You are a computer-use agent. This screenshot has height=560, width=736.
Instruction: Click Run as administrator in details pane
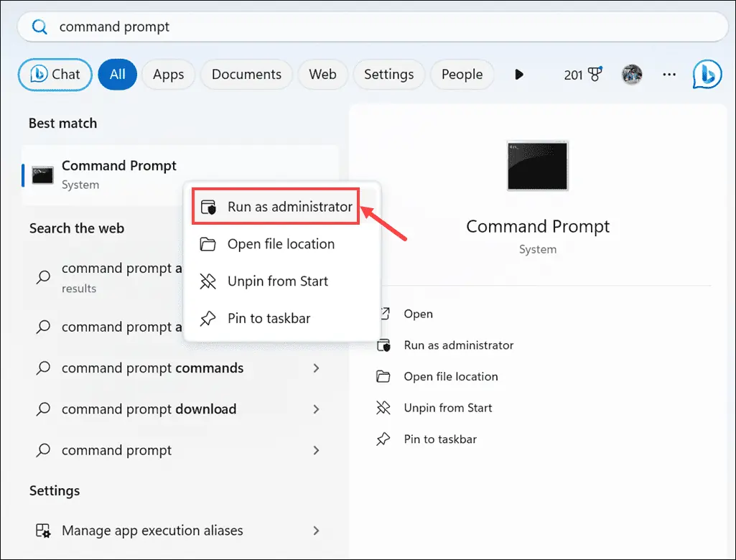459,345
